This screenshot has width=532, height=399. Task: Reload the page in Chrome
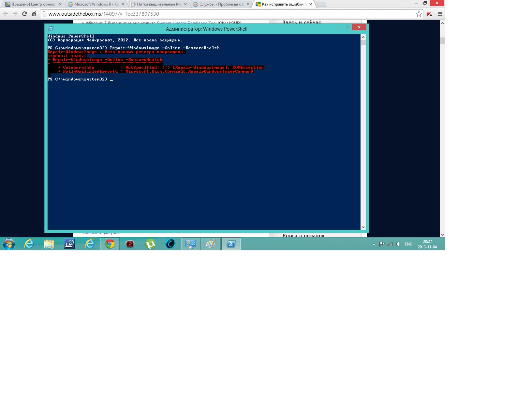click(x=24, y=14)
